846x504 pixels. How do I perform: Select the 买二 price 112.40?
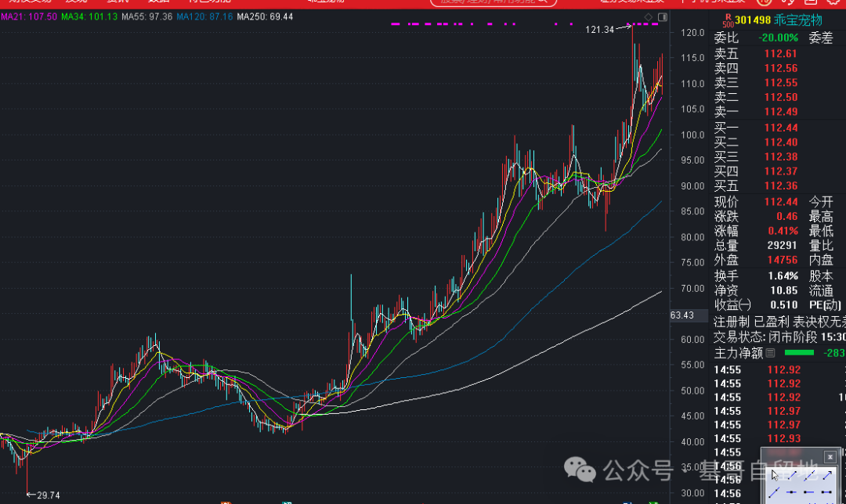[781, 142]
